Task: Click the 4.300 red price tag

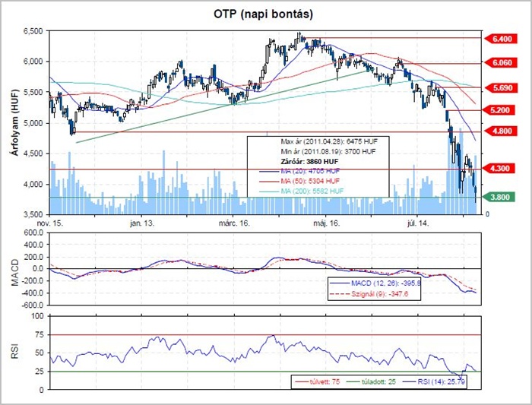Action: point(499,168)
